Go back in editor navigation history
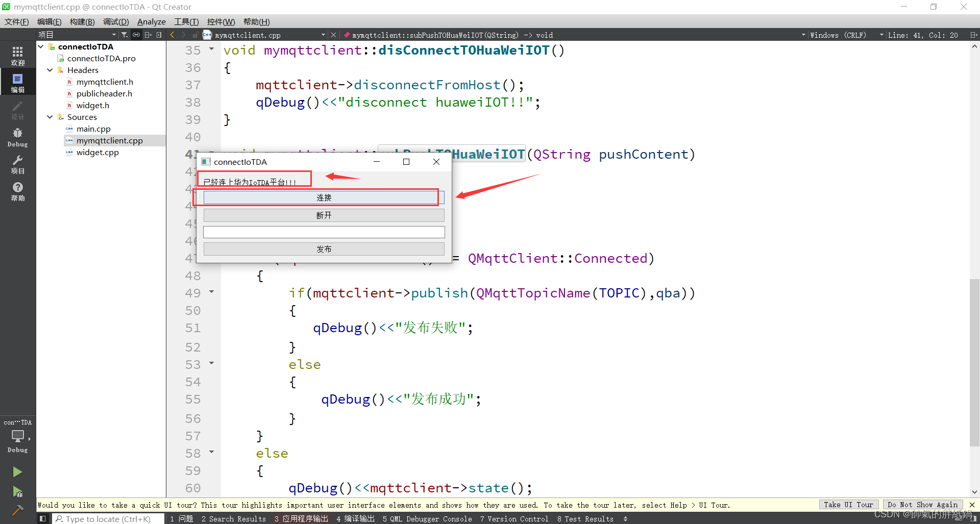 point(173,35)
